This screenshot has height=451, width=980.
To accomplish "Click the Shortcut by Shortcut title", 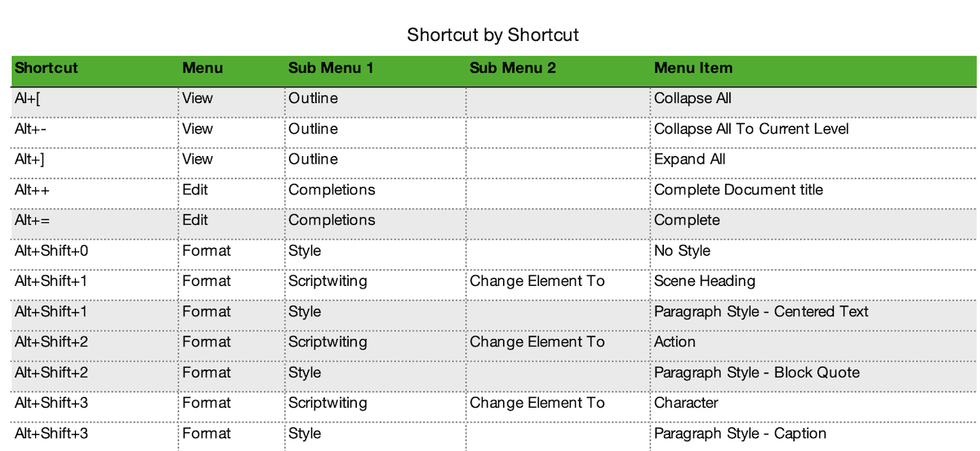I will pyautogui.click(x=493, y=35).
